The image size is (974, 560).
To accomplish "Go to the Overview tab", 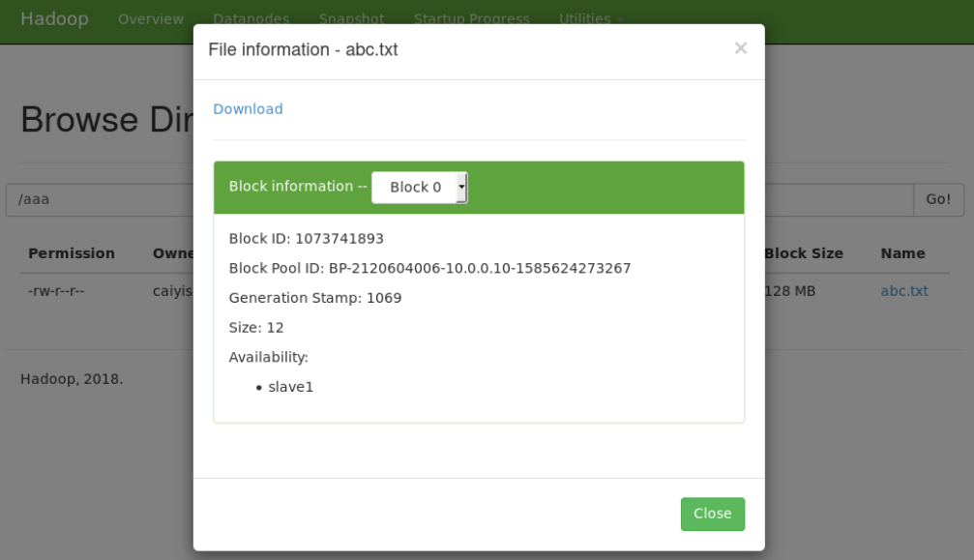I will coord(151,19).
